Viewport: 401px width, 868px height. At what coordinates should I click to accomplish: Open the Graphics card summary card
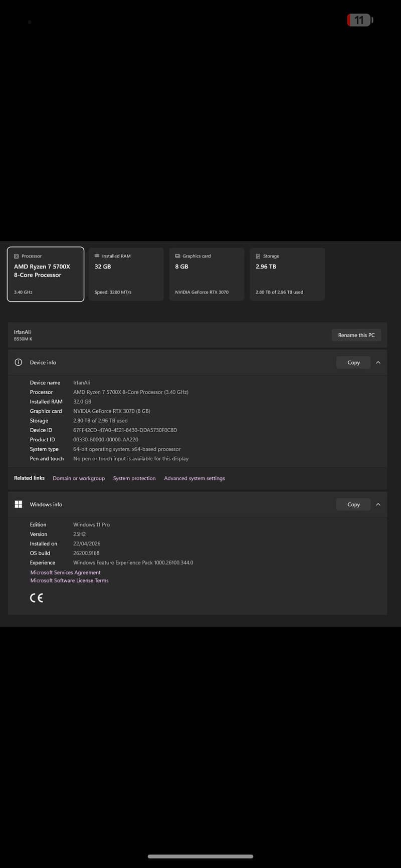[x=207, y=274]
